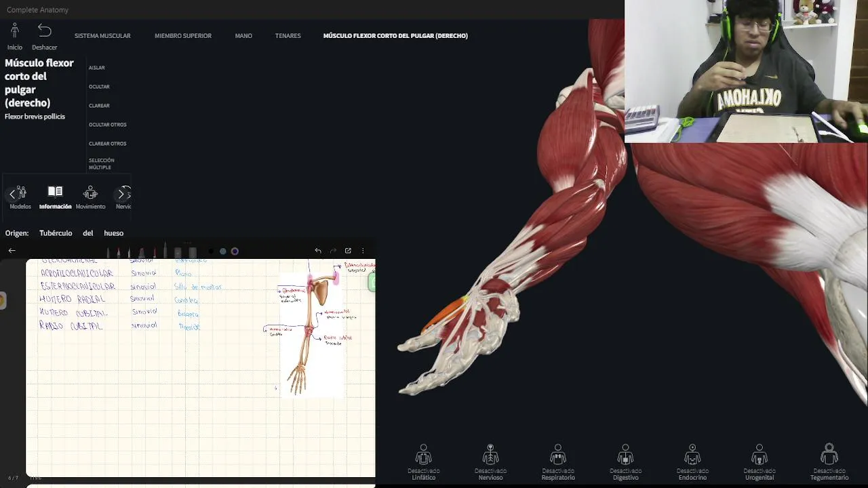Open TENARES breadcrumb
The image size is (868, 488).
pos(288,36)
